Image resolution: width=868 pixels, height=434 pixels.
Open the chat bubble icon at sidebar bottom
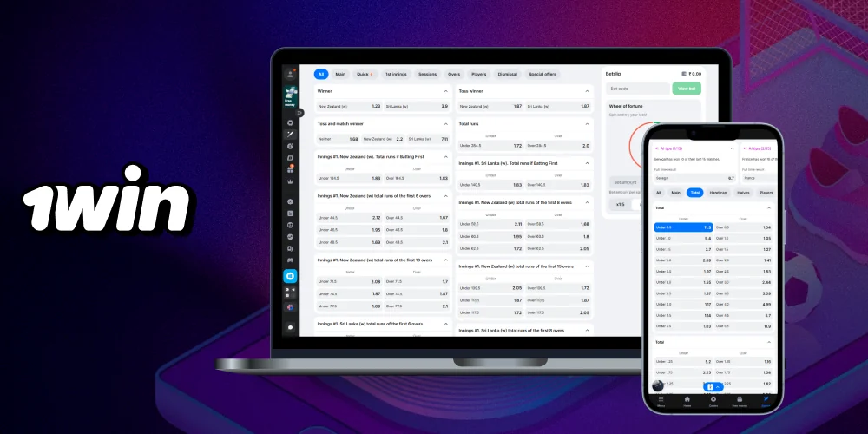tap(290, 327)
